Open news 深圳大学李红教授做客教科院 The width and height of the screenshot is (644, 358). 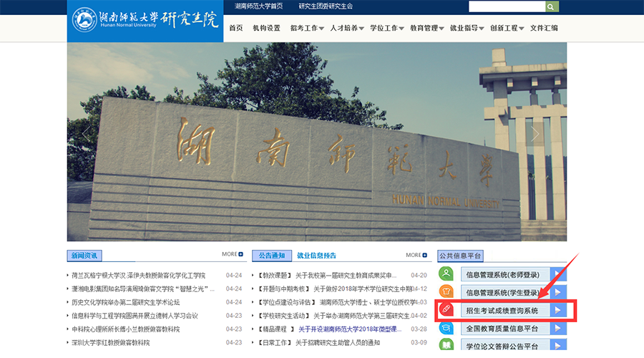tap(110, 343)
